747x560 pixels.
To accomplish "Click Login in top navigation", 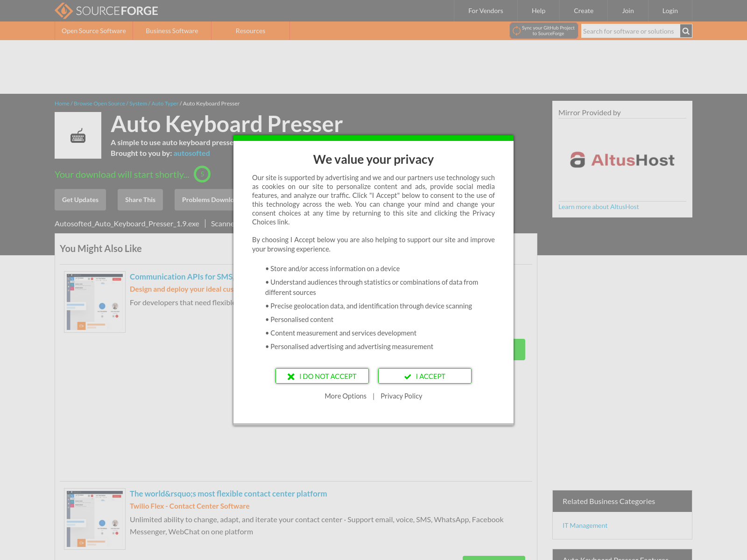I will coord(670,11).
